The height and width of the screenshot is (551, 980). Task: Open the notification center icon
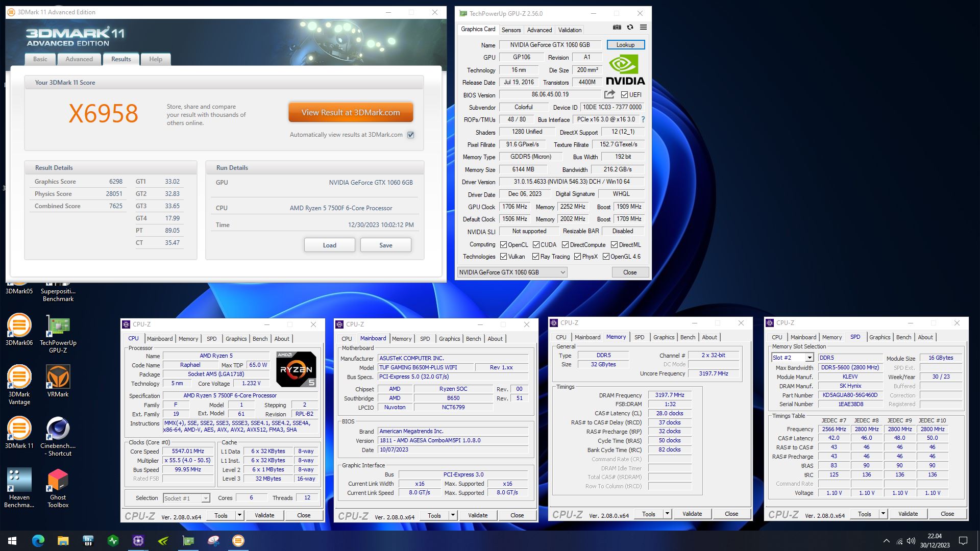coord(963,541)
